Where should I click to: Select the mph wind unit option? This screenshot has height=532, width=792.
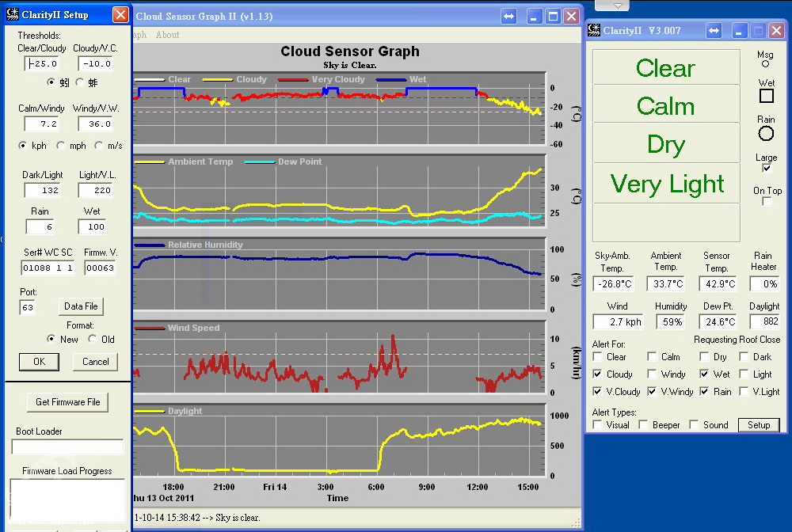click(x=62, y=146)
